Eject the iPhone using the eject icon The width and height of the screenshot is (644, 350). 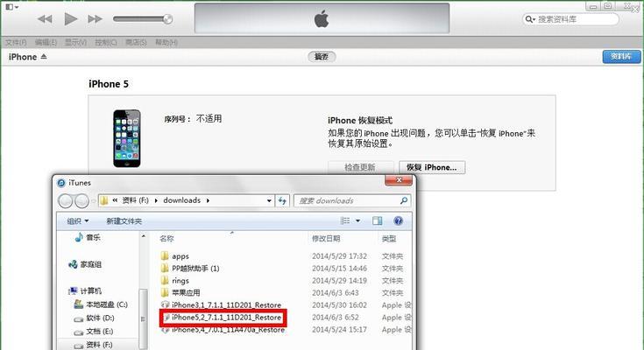[x=44, y=57]
